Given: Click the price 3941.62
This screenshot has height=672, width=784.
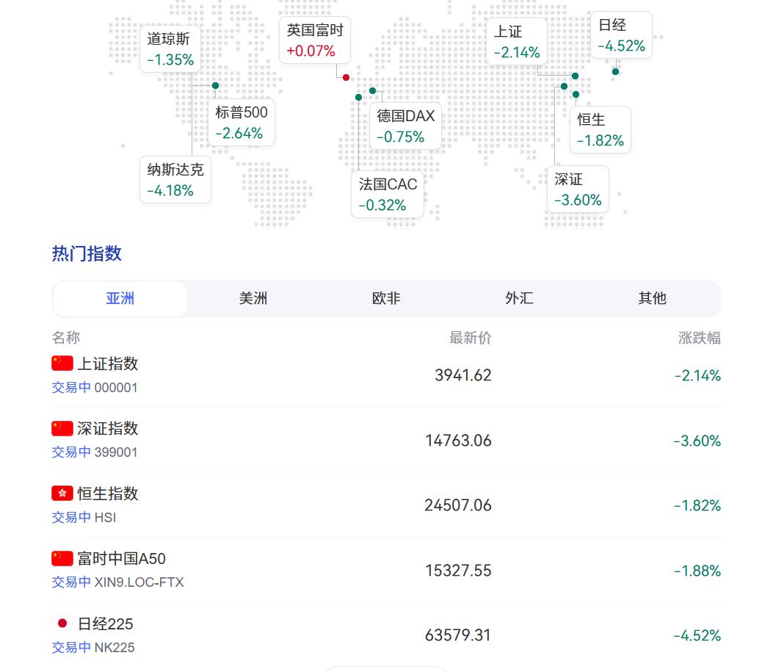Looking at the screenshot, I should (x=463, y=375).
